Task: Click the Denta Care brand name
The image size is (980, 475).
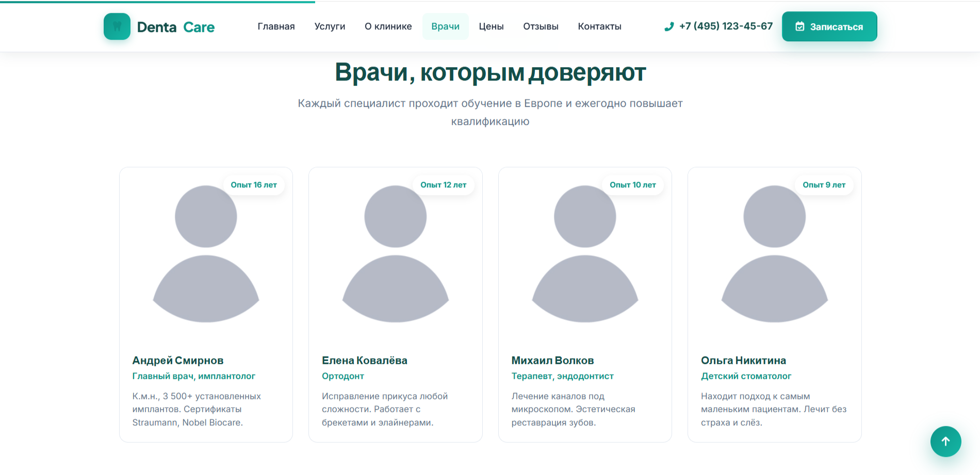Action: tap(175, 27)
